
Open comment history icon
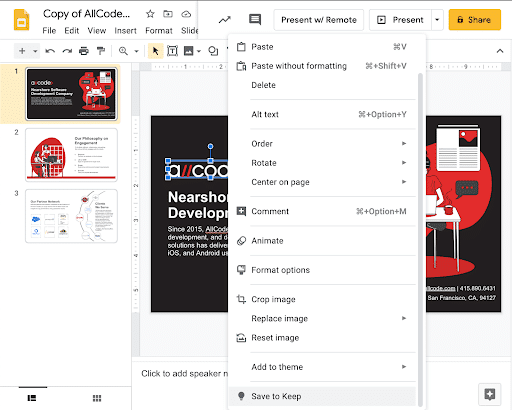click(255, 19)
